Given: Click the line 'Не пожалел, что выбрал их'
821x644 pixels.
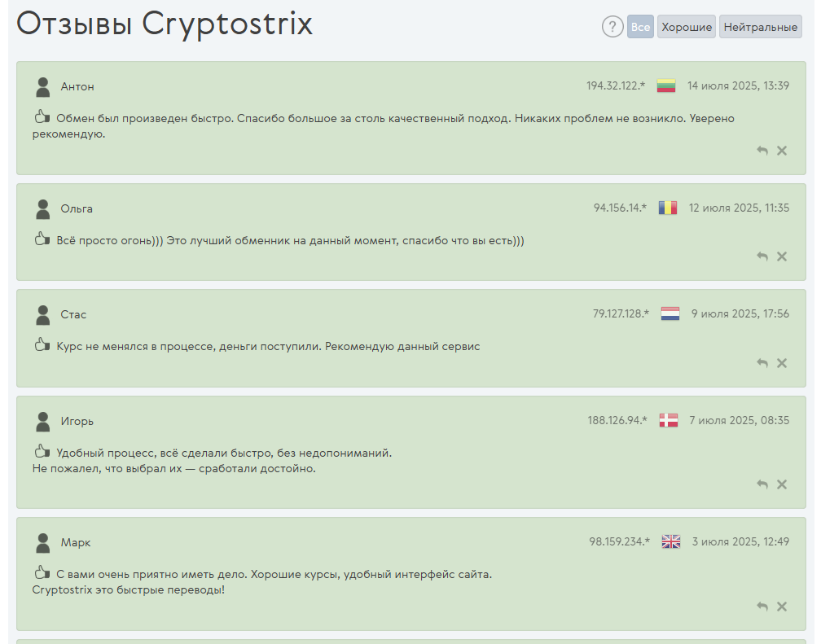Looking at the screenshot, I should (173, 469).
